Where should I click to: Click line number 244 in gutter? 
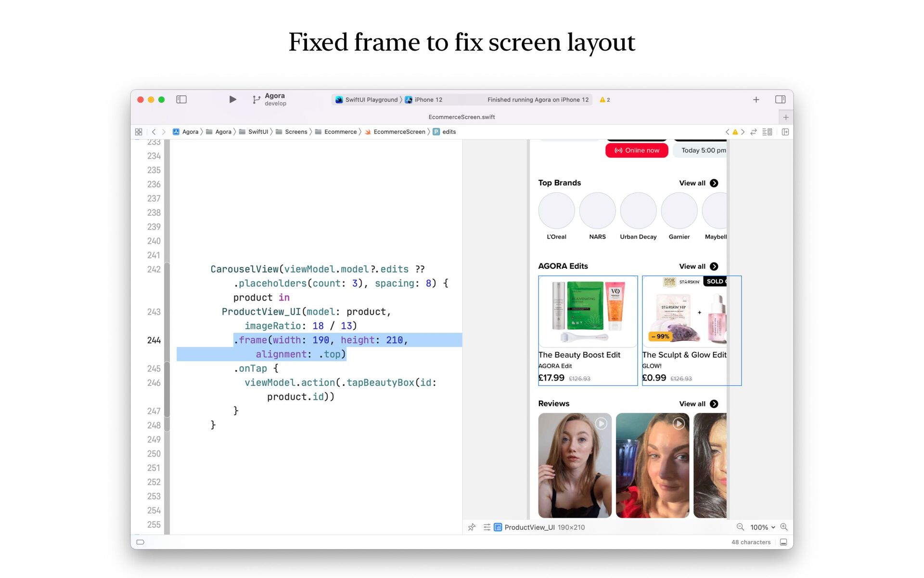(154, 340)
